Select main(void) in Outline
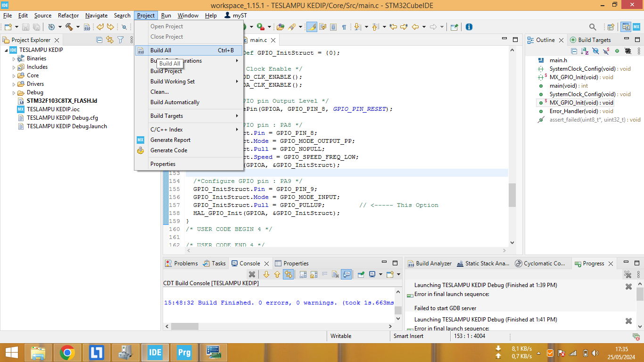 click(x=564, y=86)
